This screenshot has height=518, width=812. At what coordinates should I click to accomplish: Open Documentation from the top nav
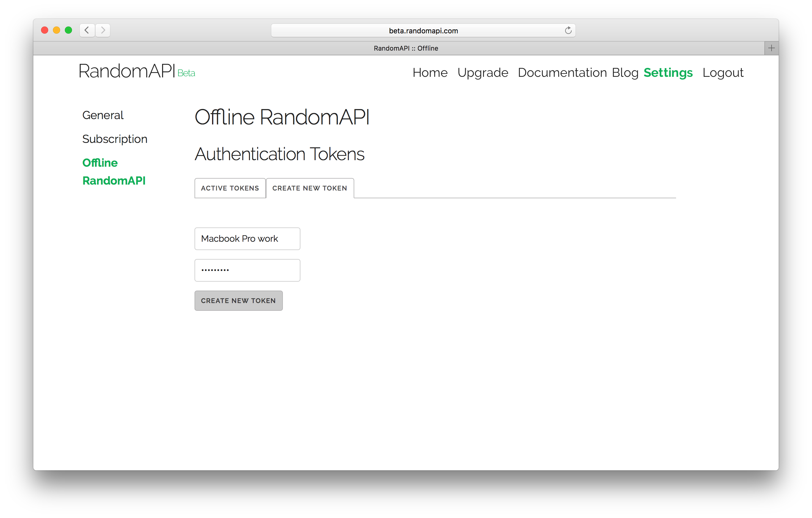tap(562, 73)
